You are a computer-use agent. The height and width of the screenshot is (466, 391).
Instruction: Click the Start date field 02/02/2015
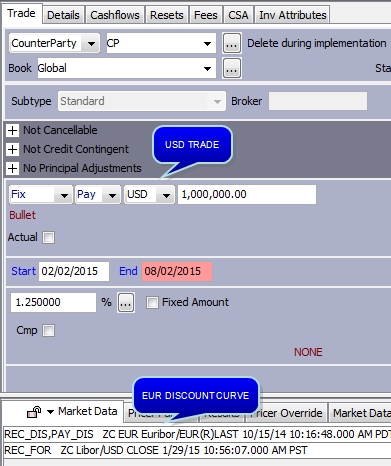click(x=74, y=271)
